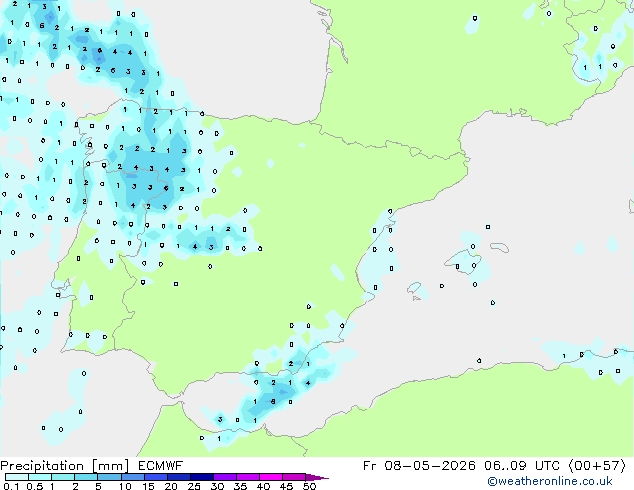Click the '50' legend scale label
634x490 pixels.
(x=309, y=486)
